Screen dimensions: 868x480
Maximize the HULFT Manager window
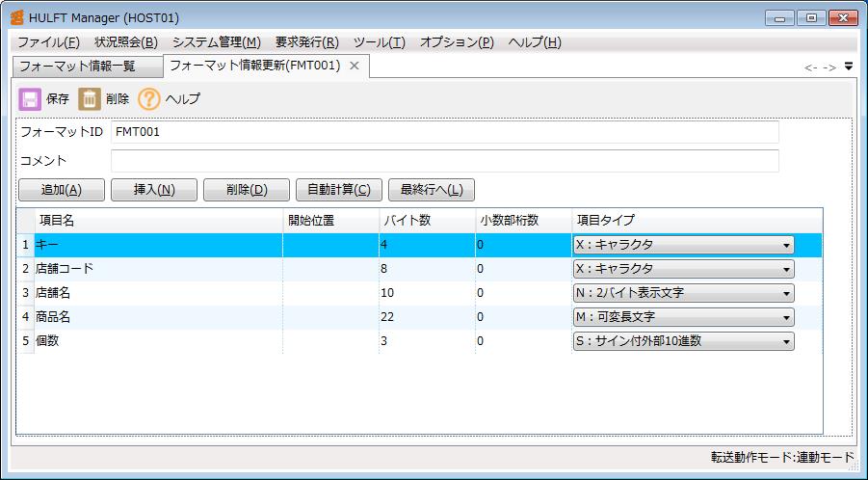pos(811,18)
